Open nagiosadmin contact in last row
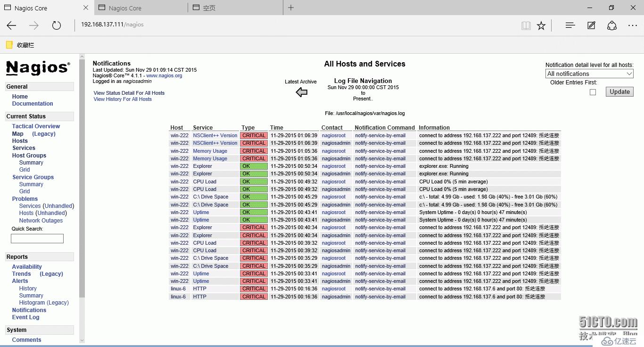644x347 pixels. click(x=336, y=297)
